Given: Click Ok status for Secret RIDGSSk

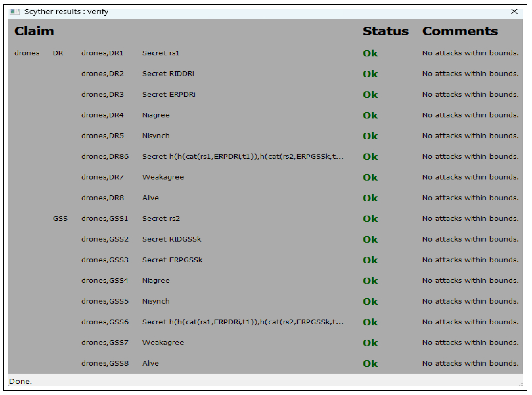Looking at the screenshot, I should (370, 239).
